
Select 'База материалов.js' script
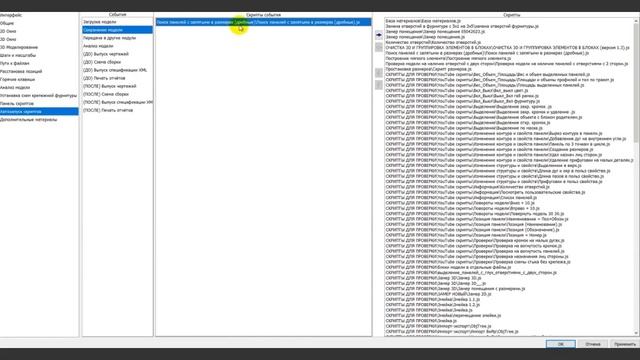coord(423,21)
